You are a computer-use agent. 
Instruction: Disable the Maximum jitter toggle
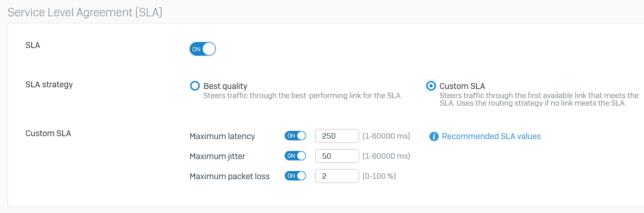[295, 156]
